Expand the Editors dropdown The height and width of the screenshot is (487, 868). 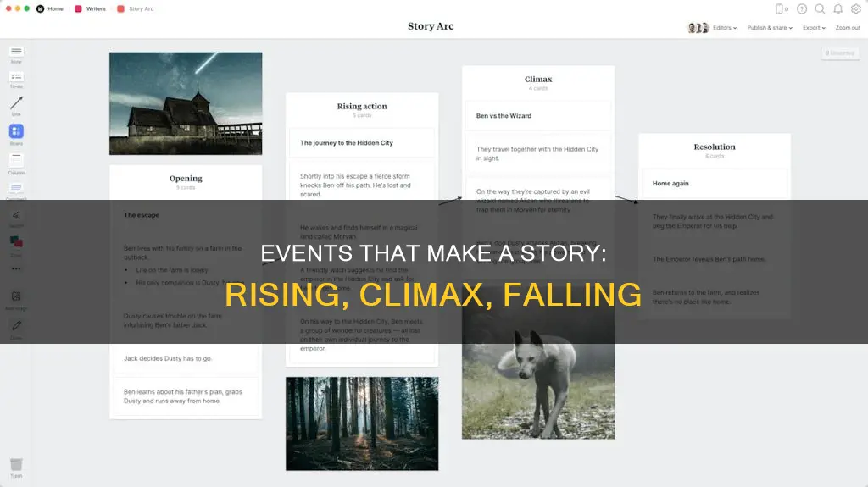[725, 28]
